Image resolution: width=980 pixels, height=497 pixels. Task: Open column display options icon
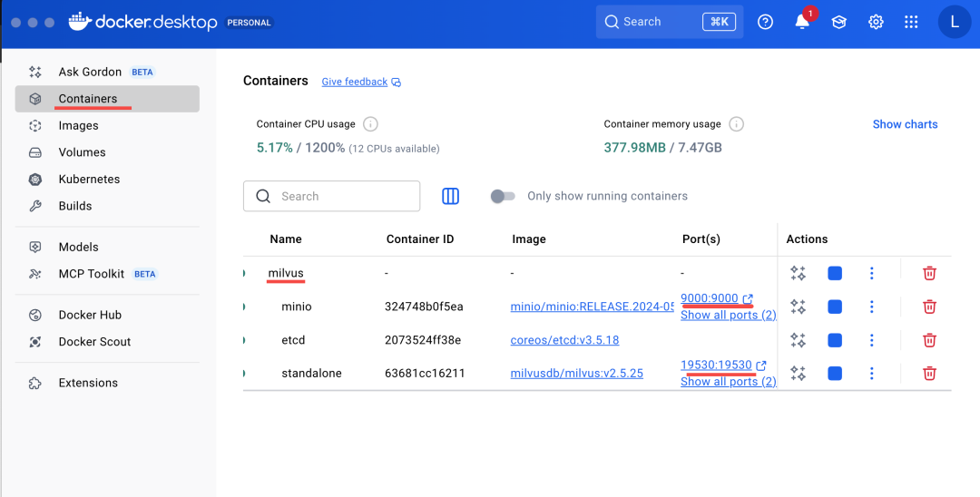click(x=451, y=196)
